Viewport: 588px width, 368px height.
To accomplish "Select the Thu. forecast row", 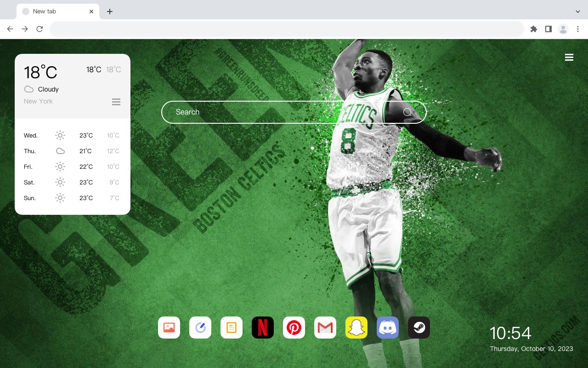I will point(73,151).
